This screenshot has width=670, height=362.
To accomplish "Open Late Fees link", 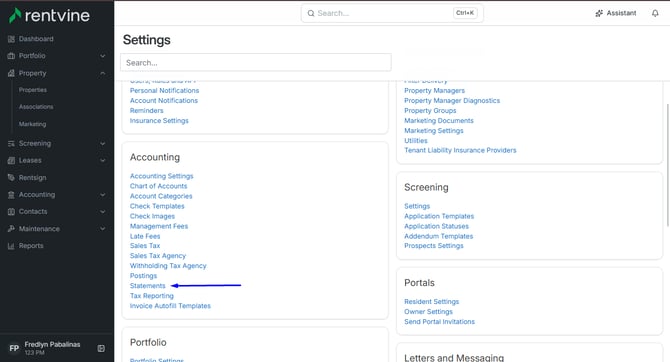I will pyautogui.click(x=145, y=236).
